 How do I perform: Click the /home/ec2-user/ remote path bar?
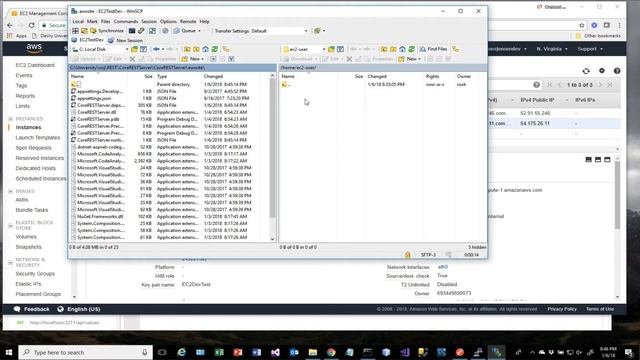[382, 67]
